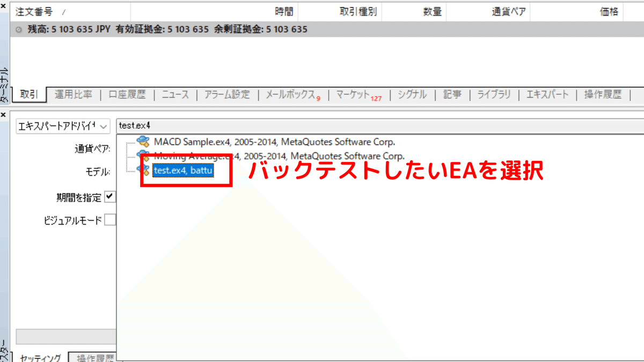Open the 口座履歴 tab

point(127,94)
